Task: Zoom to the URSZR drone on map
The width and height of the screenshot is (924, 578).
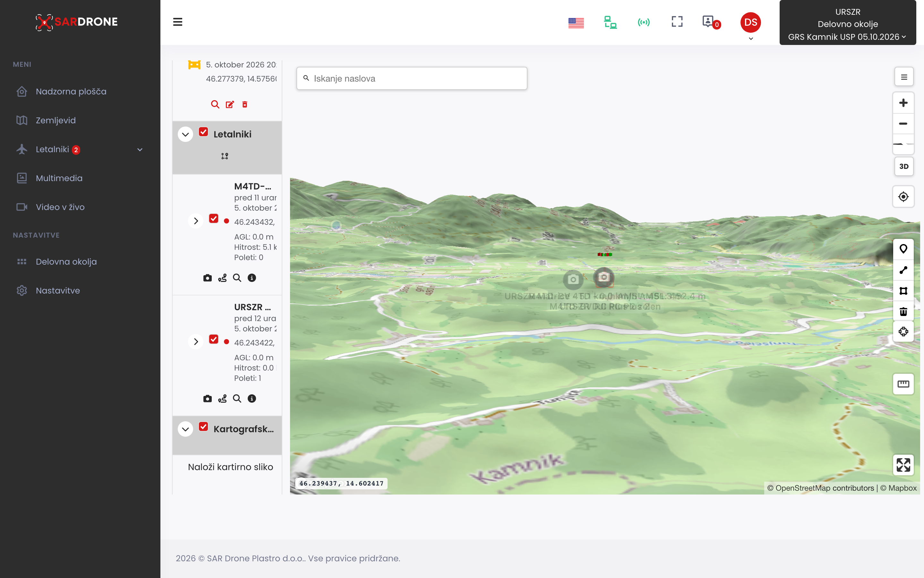Action: click(x=237, y=399)
